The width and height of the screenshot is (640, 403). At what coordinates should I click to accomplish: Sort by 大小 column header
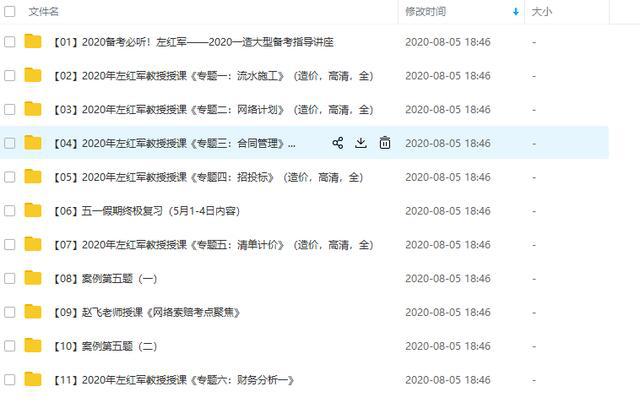click(x=541, y=12)
